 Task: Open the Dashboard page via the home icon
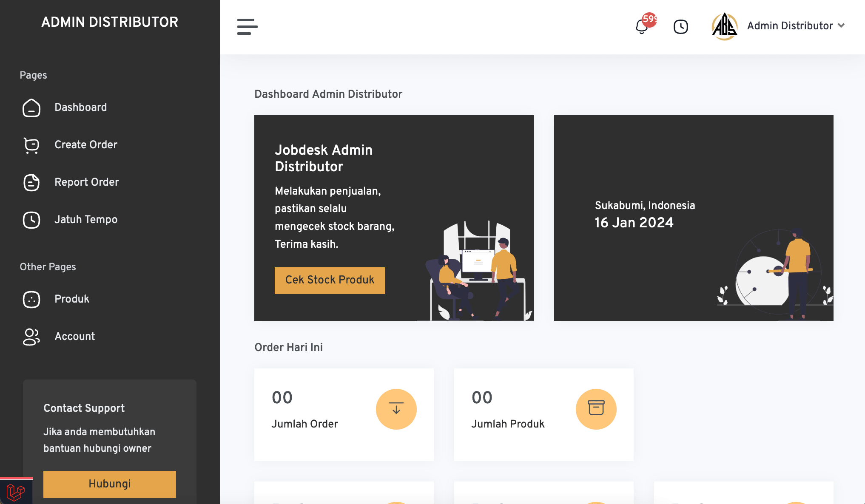31,108
